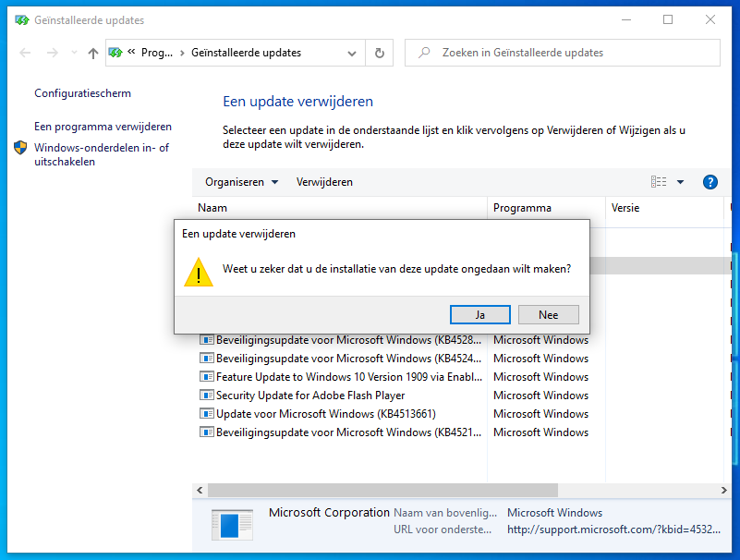740x560 pixels.
Task: Click the help question mark icon
Action: (x=710, y=182)
